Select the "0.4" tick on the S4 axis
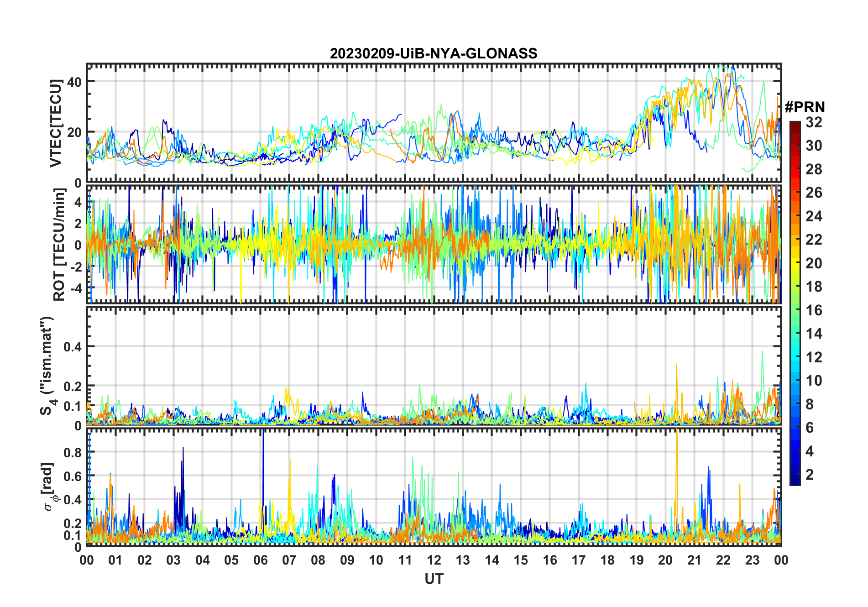This screenshot has width=868, height=607. [73, 347]
